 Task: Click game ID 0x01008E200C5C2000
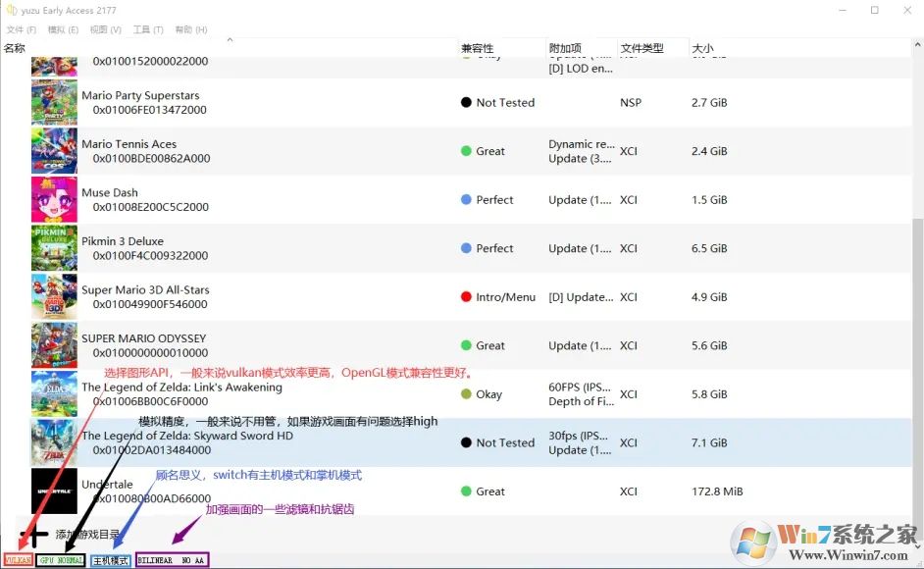151,207
